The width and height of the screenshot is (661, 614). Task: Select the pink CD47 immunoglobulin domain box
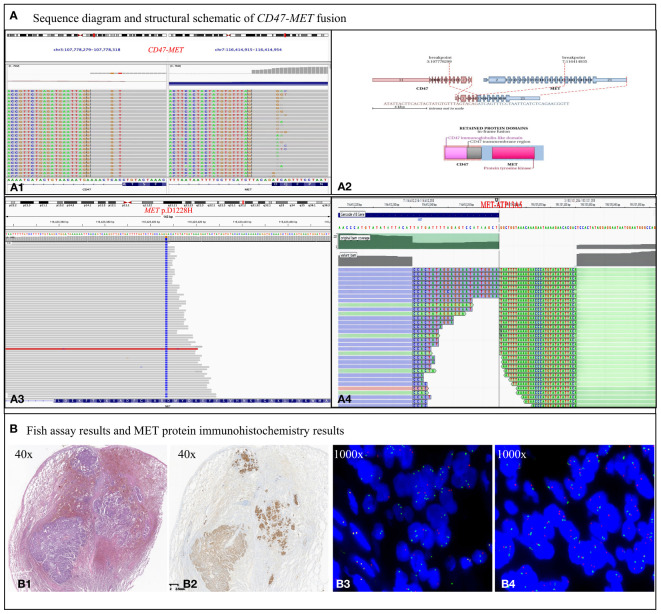click(x=456, y=153)
